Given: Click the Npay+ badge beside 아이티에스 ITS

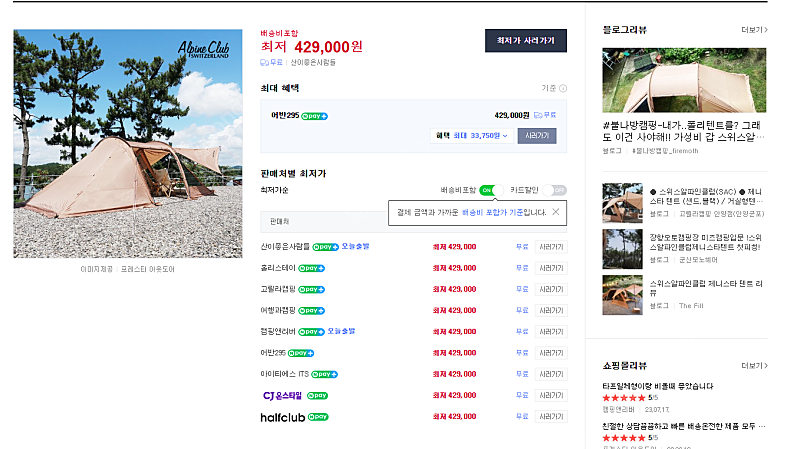Looking at the screenshot, I should click(x=325, y=374).
